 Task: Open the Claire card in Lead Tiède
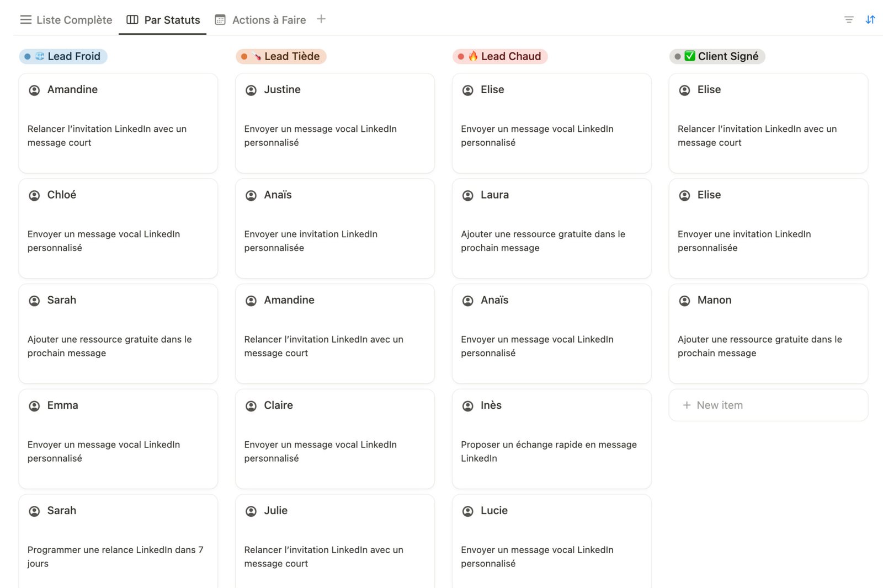pos(335,439)
